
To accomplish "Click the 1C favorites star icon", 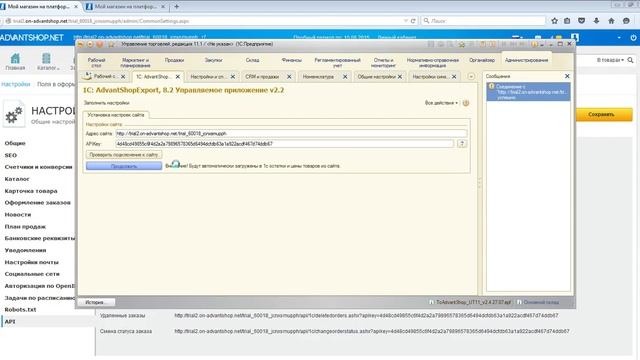I will (111, 44).
